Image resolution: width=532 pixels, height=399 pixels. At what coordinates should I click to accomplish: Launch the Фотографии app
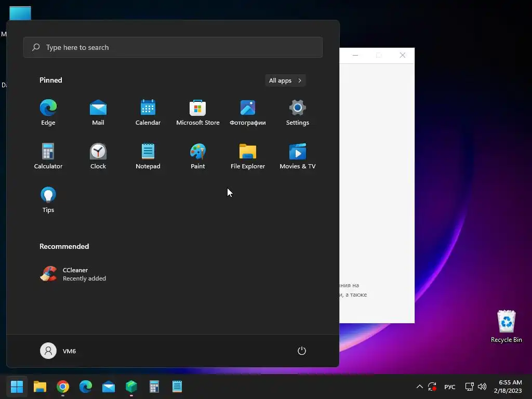[x=248, y=113]
